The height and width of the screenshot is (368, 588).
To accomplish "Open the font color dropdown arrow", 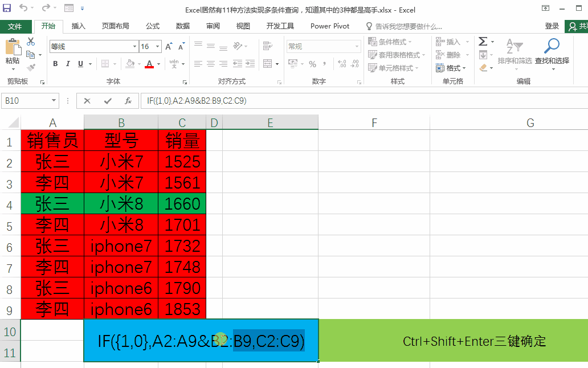I will pos(158,64).
